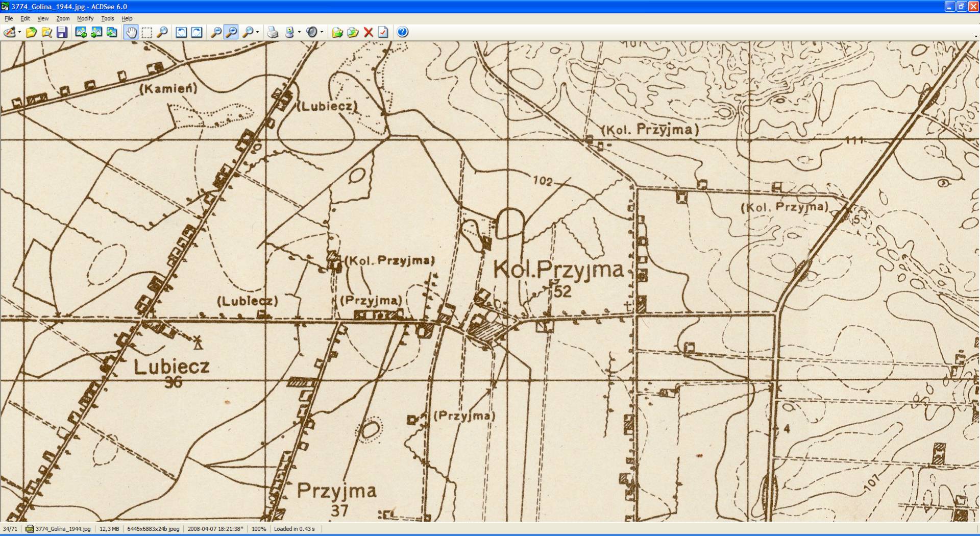This screenshot has height=536, width=980.
Task: Rotate the image clockwise
Action: pyautogui.click(x=196, y=33)
